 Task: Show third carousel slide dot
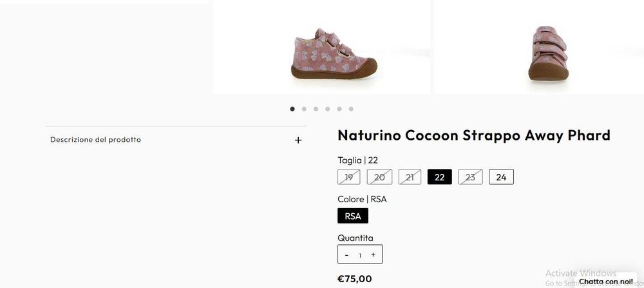(316, 109)
